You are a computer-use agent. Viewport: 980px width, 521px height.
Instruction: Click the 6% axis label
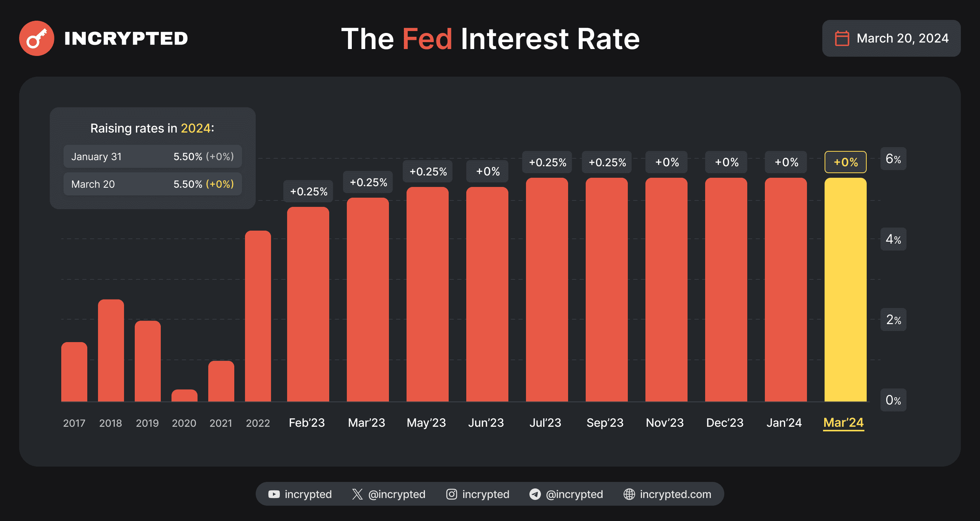(x=893, y=159)
